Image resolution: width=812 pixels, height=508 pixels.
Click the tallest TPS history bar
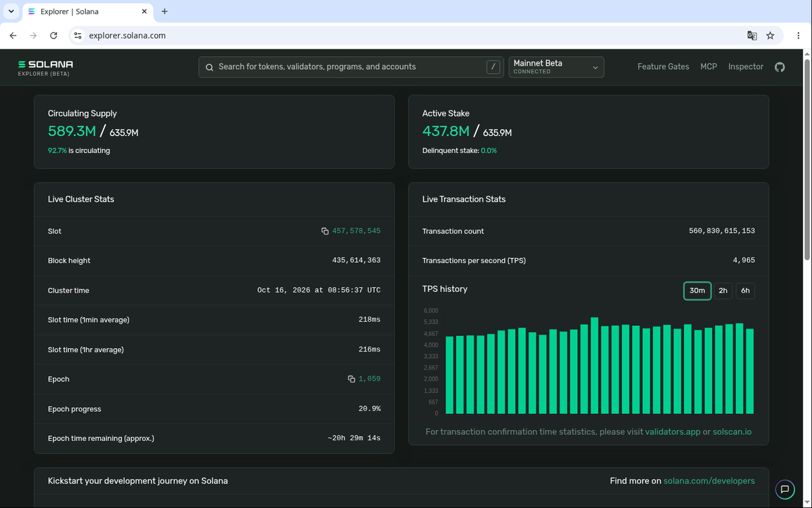tap(594, 365)
